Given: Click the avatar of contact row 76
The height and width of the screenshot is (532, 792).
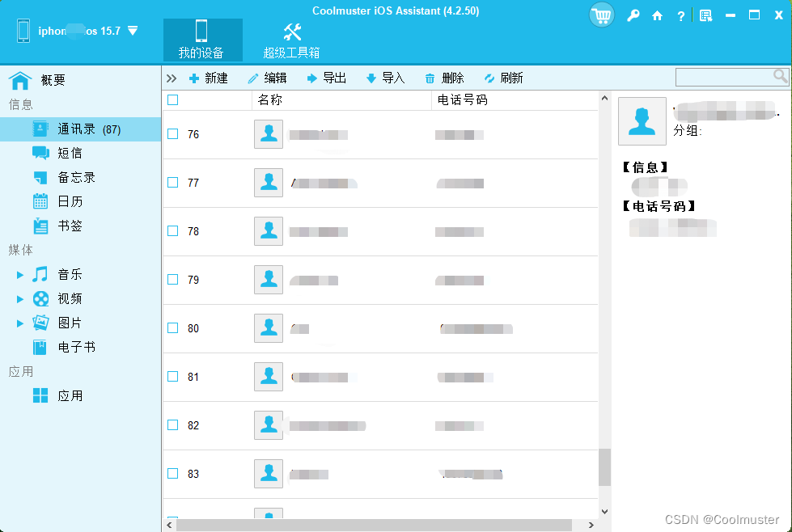Looking at the screenshot, I should 269,133.
